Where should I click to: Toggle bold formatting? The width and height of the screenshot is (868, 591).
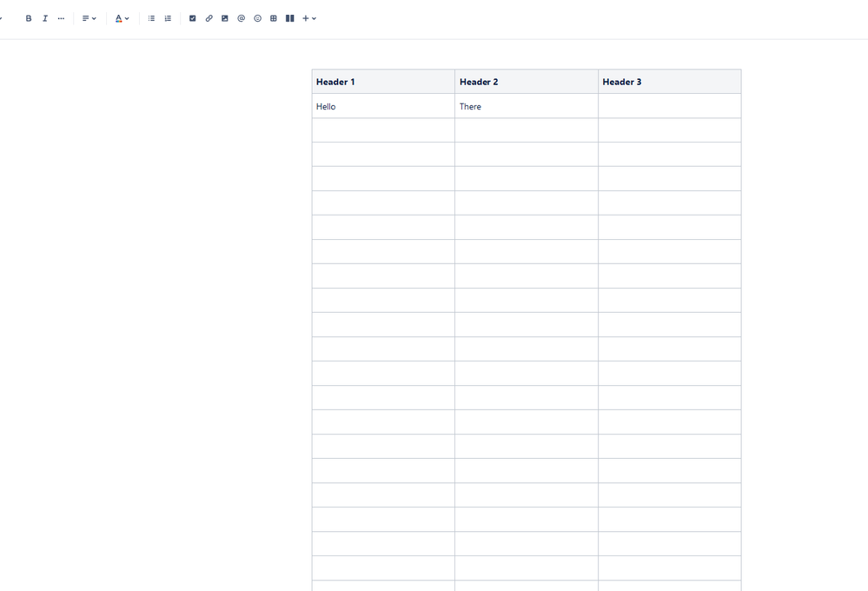29,18
